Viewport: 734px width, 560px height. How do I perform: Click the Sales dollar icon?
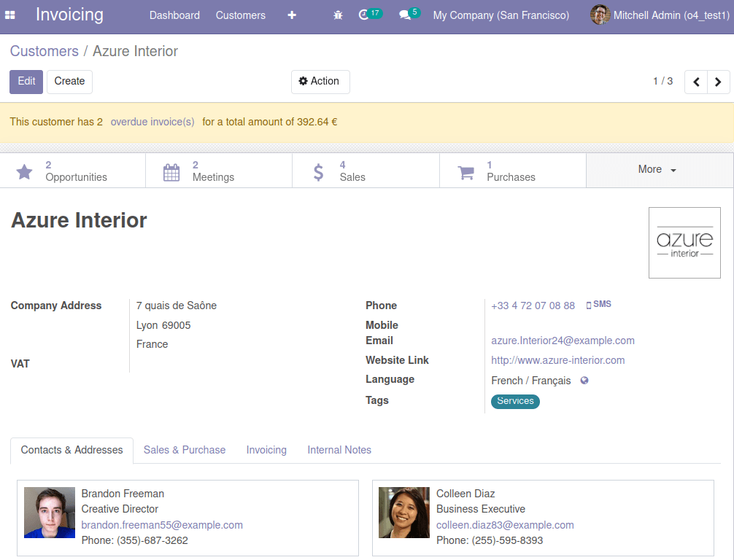coord(318,172)
